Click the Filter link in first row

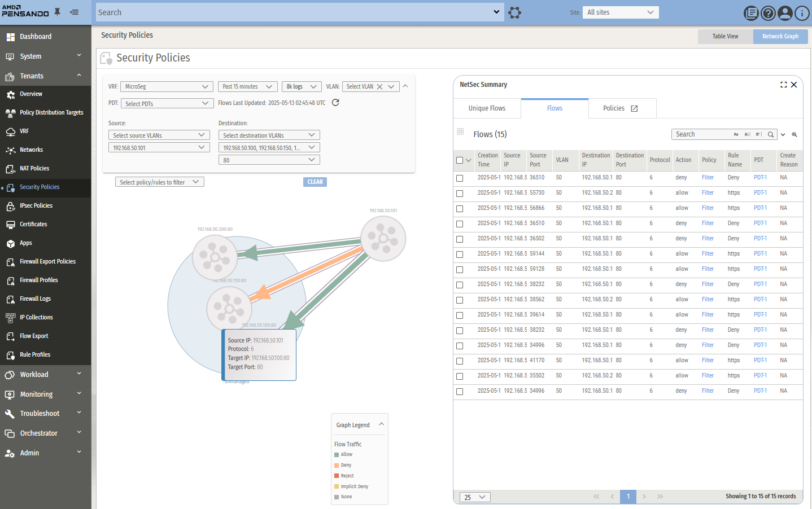[708, 178]
